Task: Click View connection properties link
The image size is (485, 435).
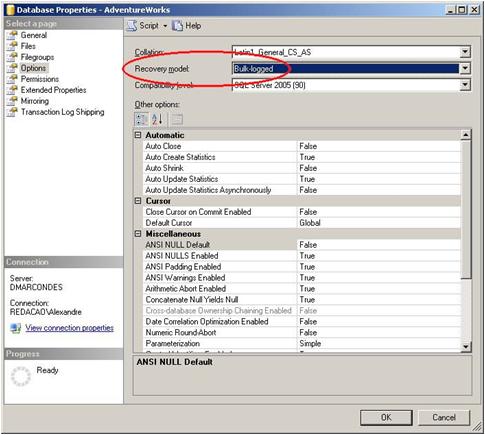Action: (x=69, y=328)
